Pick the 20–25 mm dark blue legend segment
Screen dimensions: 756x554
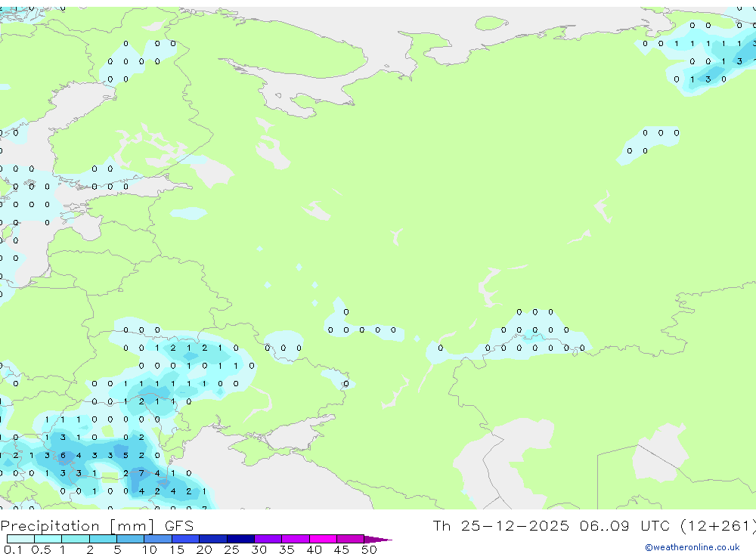pyautogui.click(x=213, y=539)
